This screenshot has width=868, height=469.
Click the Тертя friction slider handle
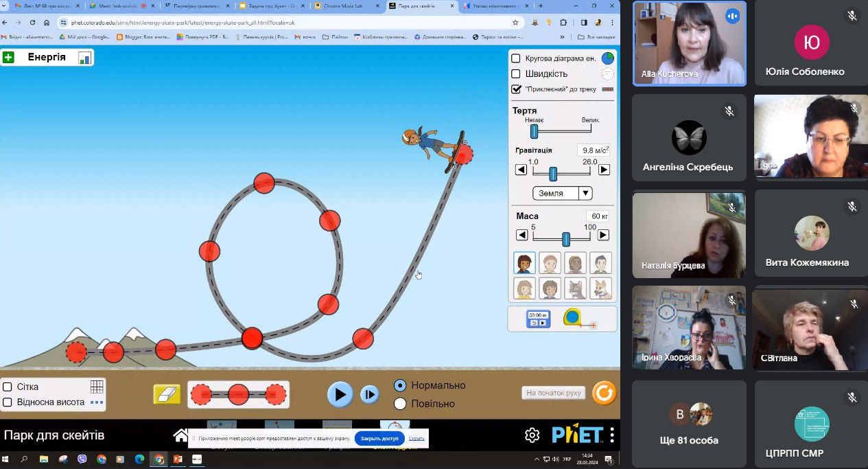click(x=534, y=131)
